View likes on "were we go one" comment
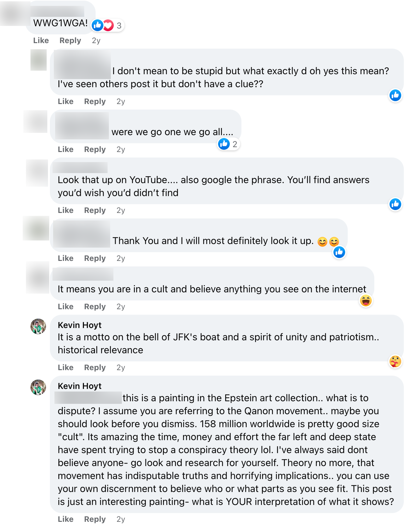The width and height of the screenshot is (420, 527). [x=228, y=144]
